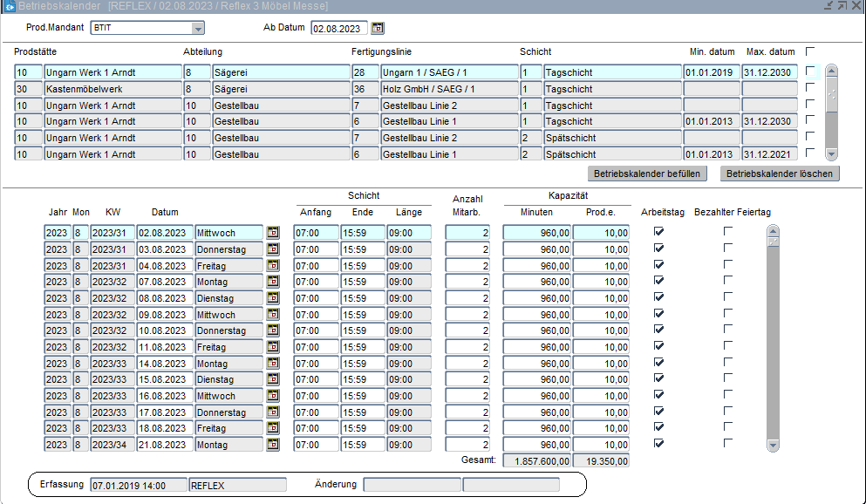Viewport: 866px width, 504px height.
Task: Select the Ab Datum date field
Action: (338, 28)
